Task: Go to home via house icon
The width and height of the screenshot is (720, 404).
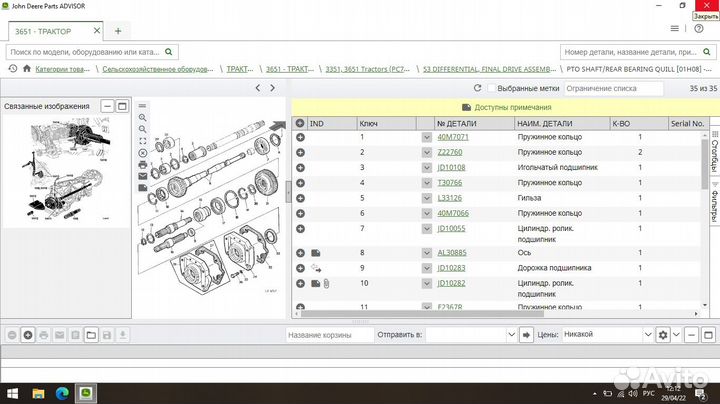Action: 27,68
